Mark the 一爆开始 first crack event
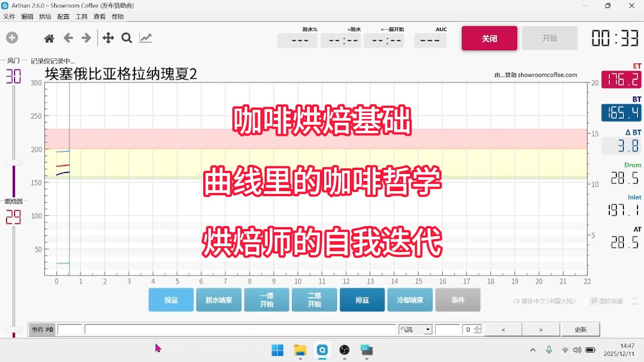Image resolution: width=644 pixels, height=362 pixels. (x=267, y=300)
